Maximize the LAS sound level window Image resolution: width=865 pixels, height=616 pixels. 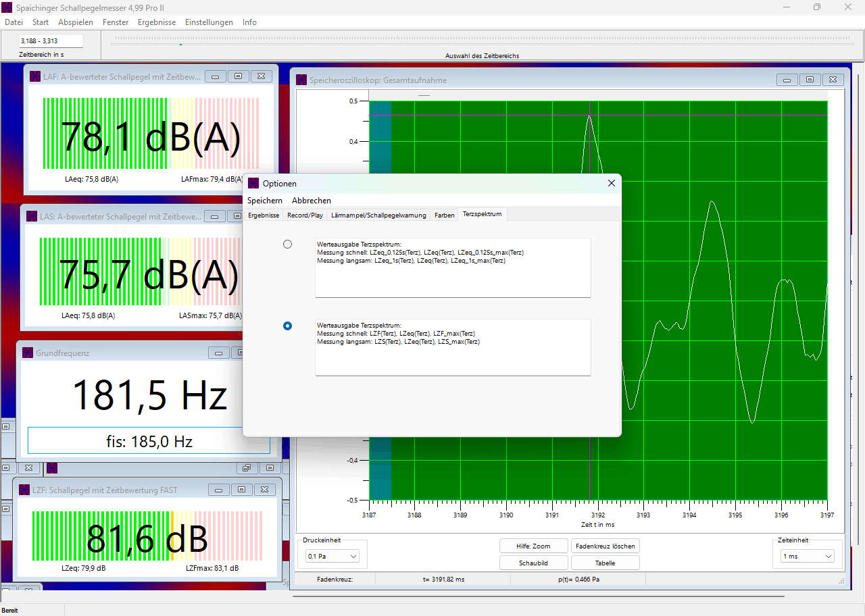tap(234, 216)
